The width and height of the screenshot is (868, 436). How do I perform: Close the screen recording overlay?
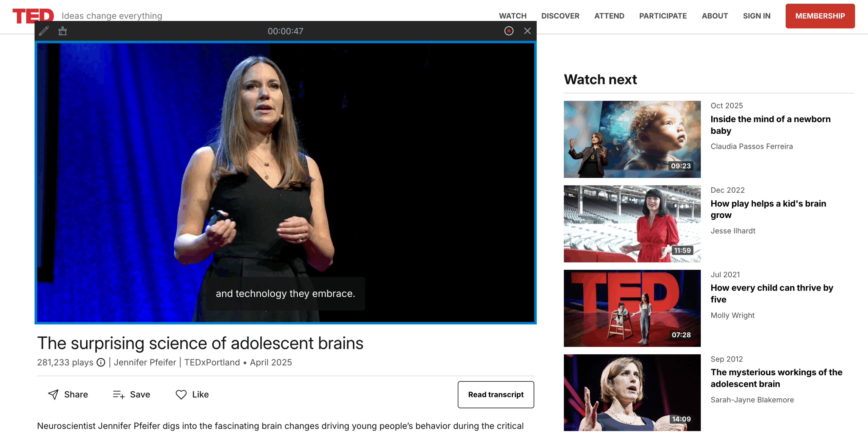pyautogui.click(x=528, y=31)
